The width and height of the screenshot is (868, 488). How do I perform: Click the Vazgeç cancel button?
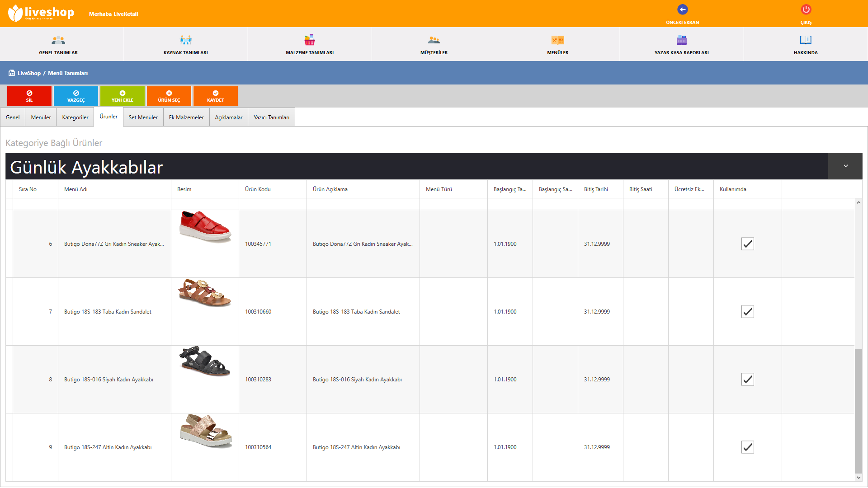point(76,96)
